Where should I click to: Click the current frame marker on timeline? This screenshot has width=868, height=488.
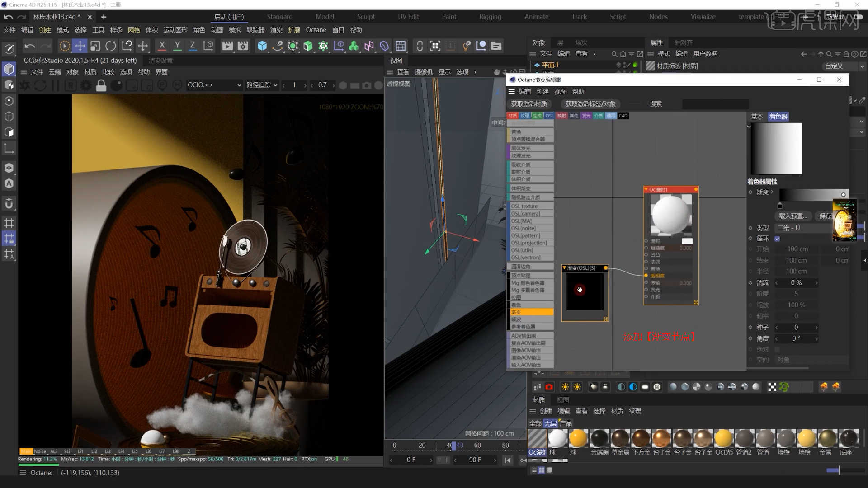click(453, 446)
